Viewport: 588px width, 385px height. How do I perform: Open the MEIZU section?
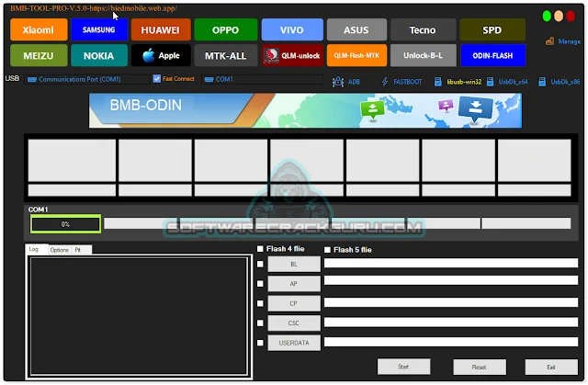pos(39,55)
